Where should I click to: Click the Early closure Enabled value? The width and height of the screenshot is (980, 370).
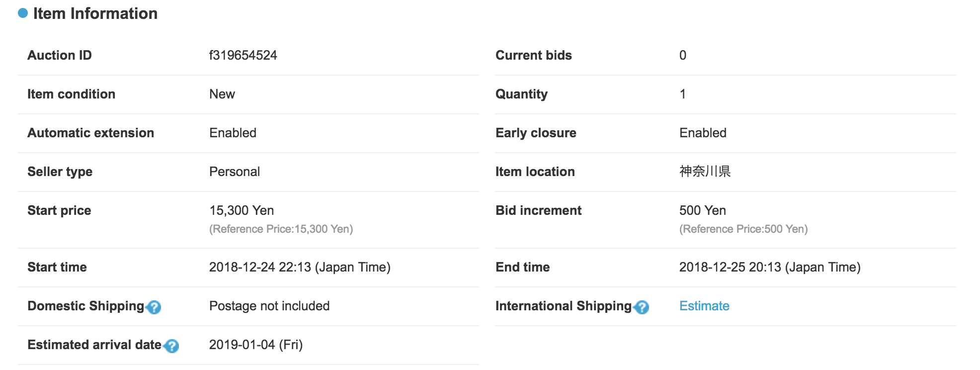[x=703, y=133]
